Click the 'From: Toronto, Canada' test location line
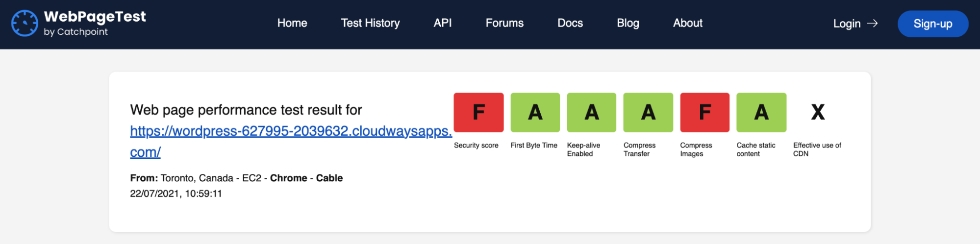Image resolution: width=980 pixels, height=244 pixels. coord(236,178)
